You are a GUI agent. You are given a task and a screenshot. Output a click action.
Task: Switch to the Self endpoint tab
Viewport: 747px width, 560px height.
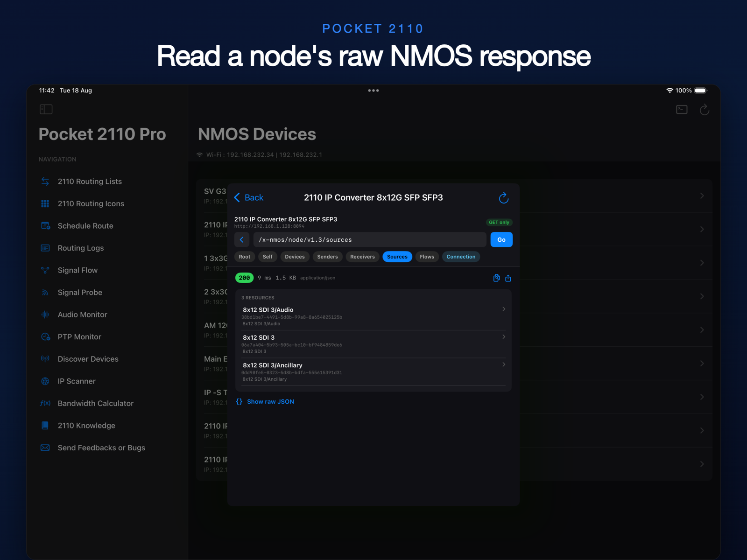[x=268, y=257]
